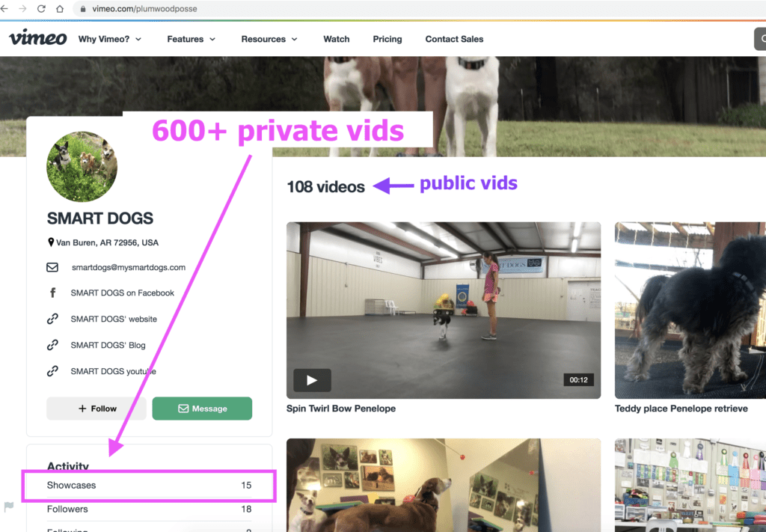Open the Watch page
The image size is (766, 532).
point(337,39)
